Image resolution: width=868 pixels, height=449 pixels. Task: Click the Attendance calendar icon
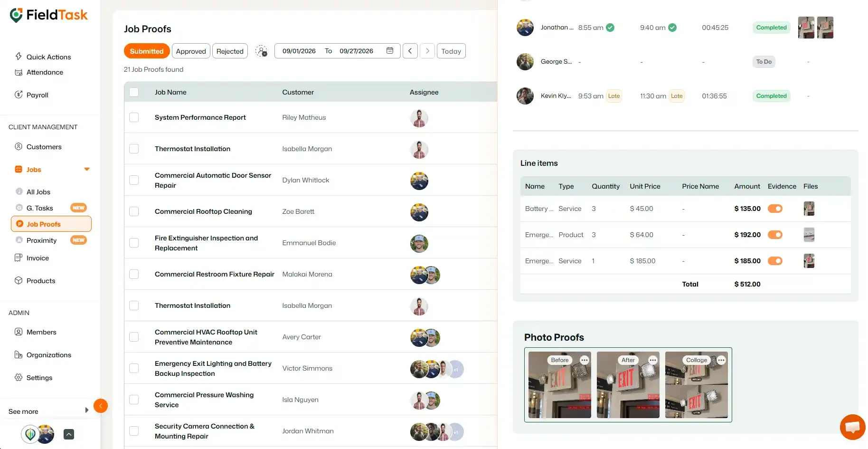(19, 72)
